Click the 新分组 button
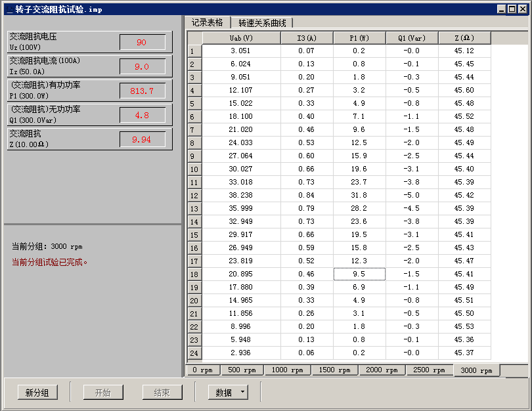 (x=37, y=393)
